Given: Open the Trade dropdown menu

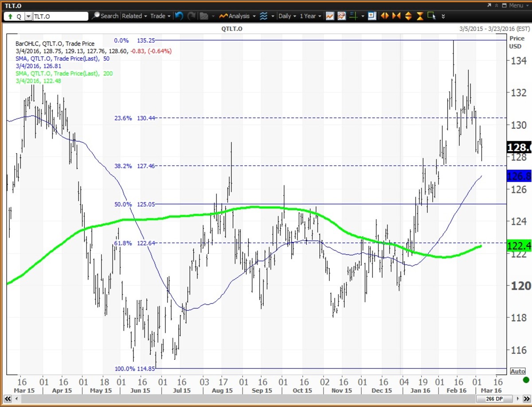Looking at the screenshot, I should click(160, 16).
